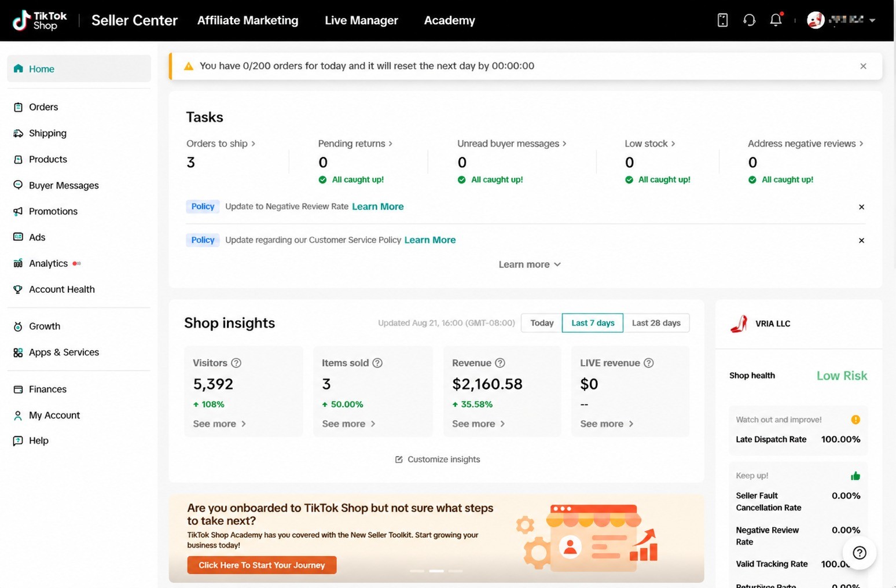Image resolution: width=896 pixels, height=588 pixels.
Task: Click the Orders clipboard icon
Action: [x=18, y=107]
